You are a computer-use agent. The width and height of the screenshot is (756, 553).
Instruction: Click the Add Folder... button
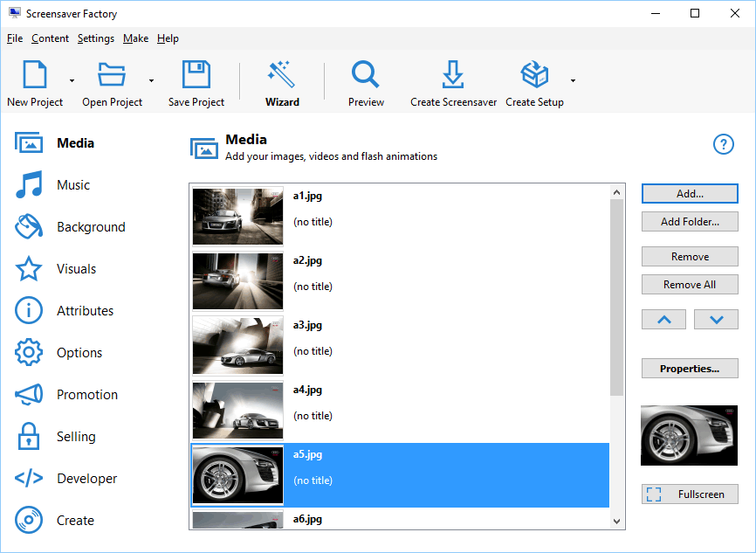(x=690, y=222)
